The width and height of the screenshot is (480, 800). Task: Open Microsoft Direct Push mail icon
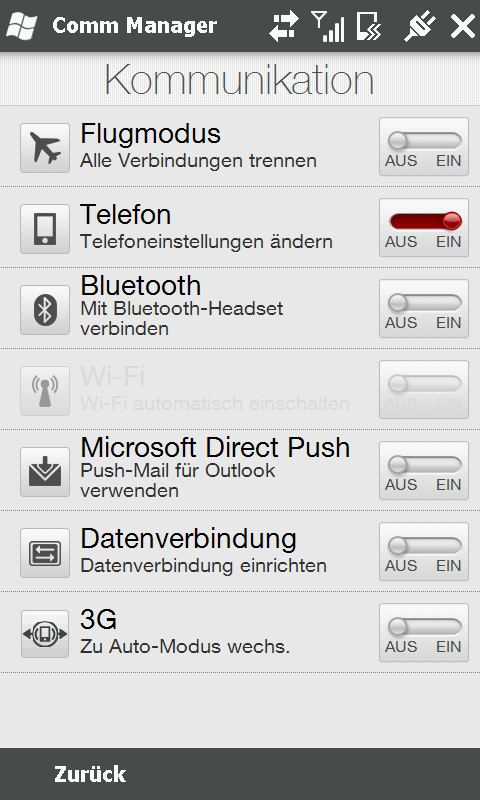(x=45, y=472)
